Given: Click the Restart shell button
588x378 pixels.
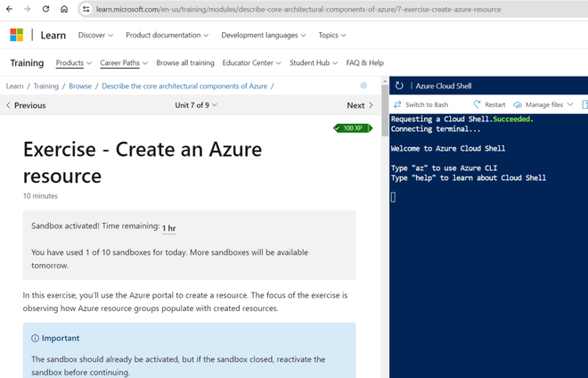Looking at the screenshot, I should [x=489, y=104].
